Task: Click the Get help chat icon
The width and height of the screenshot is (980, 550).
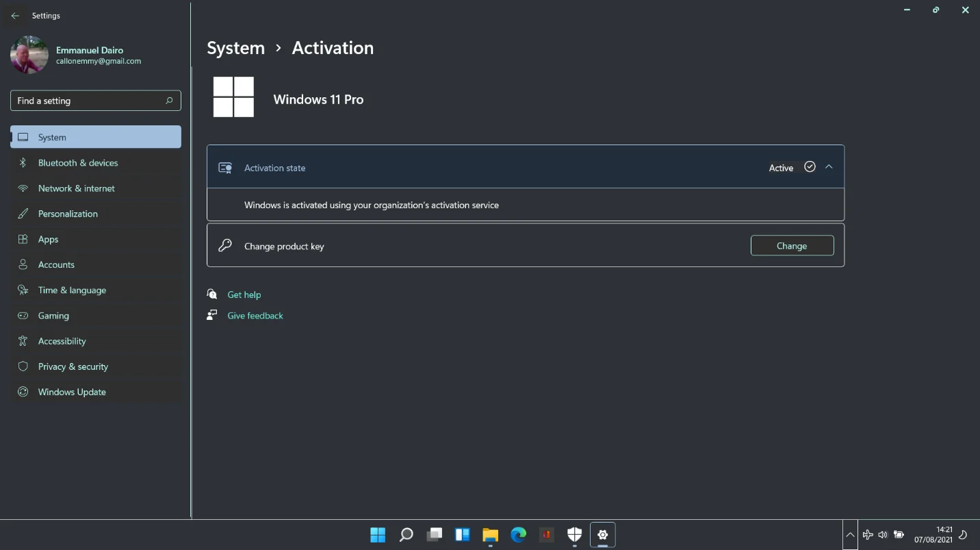Action: pyautogui.click(x=212, y=294)
